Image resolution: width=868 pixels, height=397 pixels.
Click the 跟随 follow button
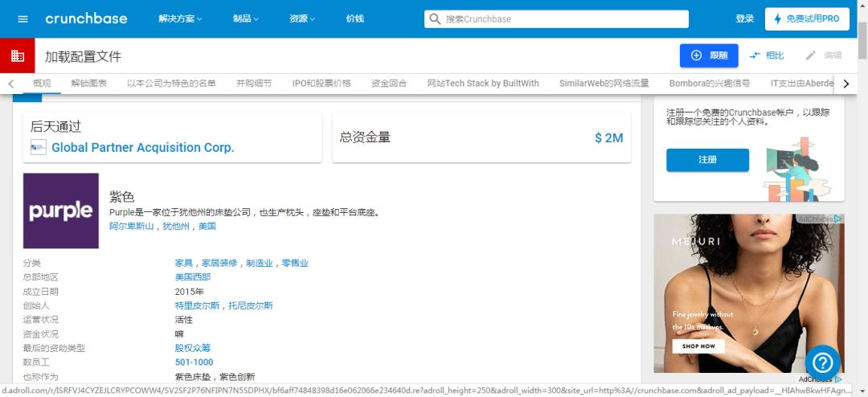(x=709, y=55)
